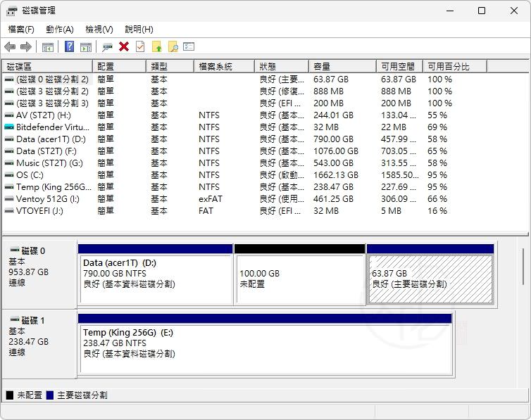Open the blue question mark Help icon

[69, 46]
